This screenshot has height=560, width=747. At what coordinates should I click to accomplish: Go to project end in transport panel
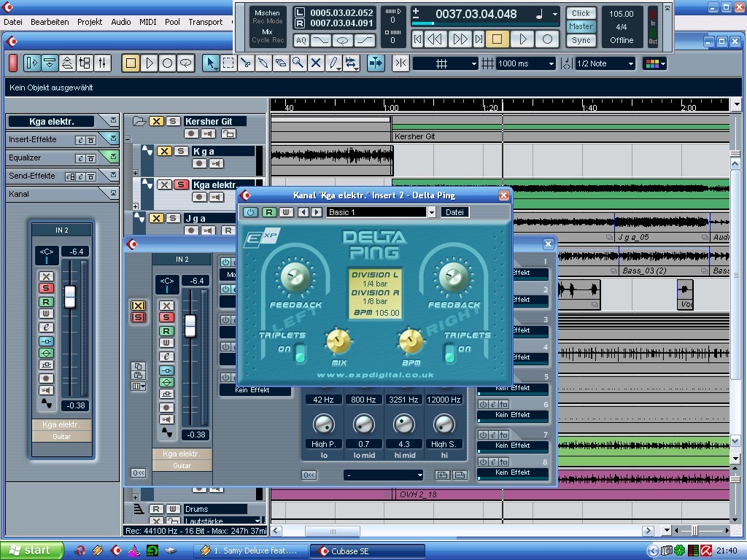coord(479,39)
